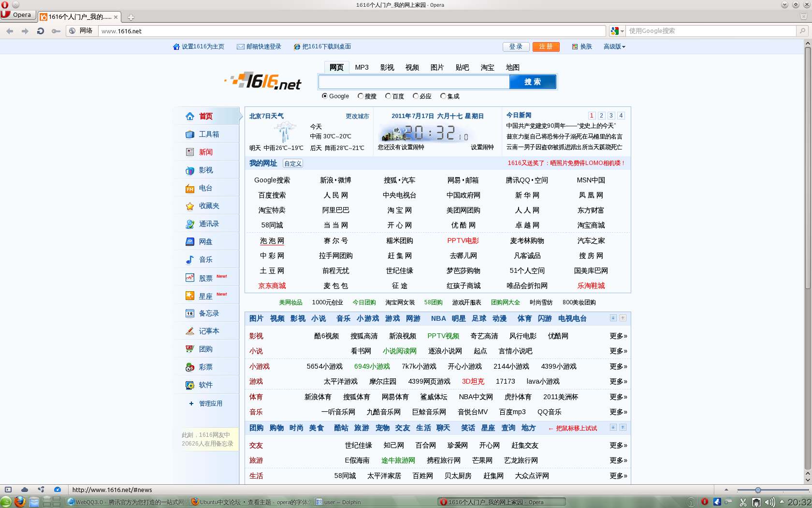The image size is (812, 508).
Task: Select the 百度 radio button
Action: coord(388,96)
